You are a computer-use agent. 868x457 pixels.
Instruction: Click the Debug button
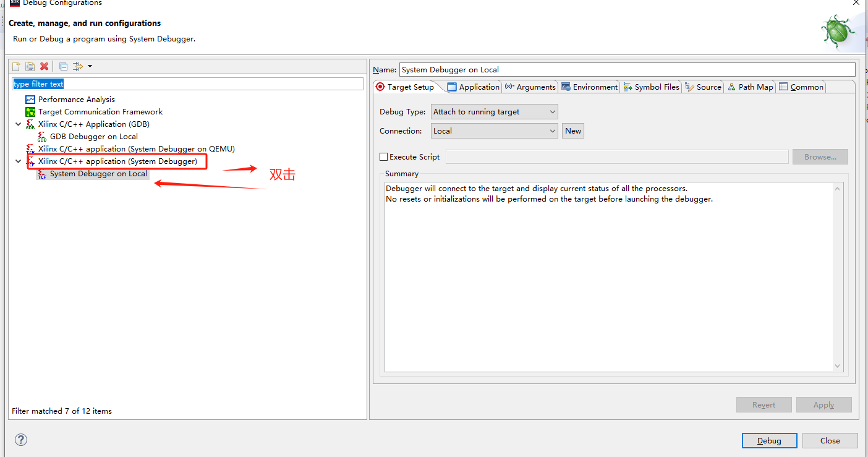point(770,441)
